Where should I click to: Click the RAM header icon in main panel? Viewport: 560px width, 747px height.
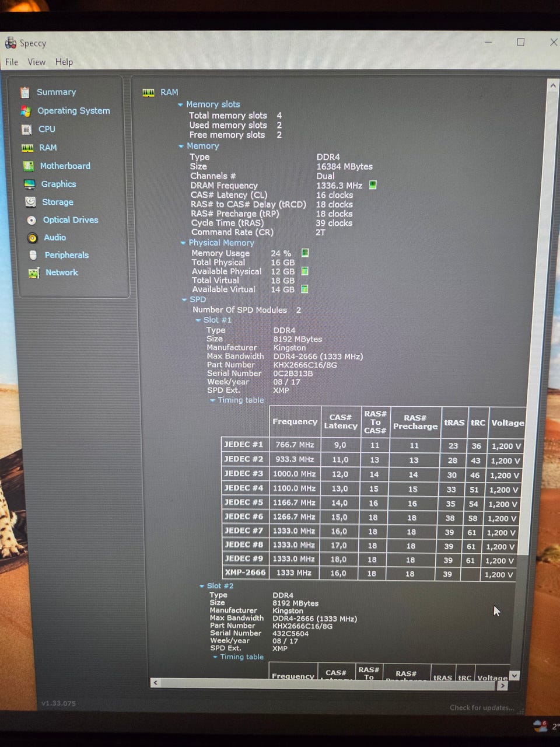(149, 92)
